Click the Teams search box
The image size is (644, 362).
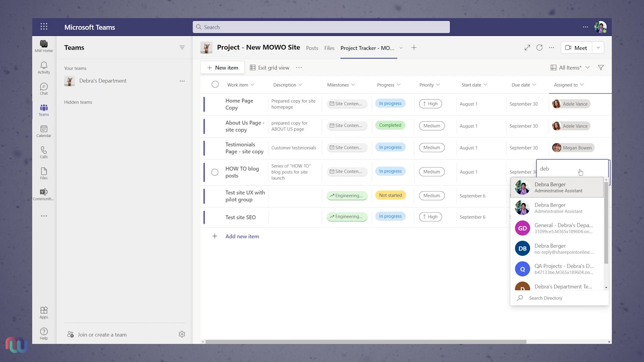(x=321, y=27)
